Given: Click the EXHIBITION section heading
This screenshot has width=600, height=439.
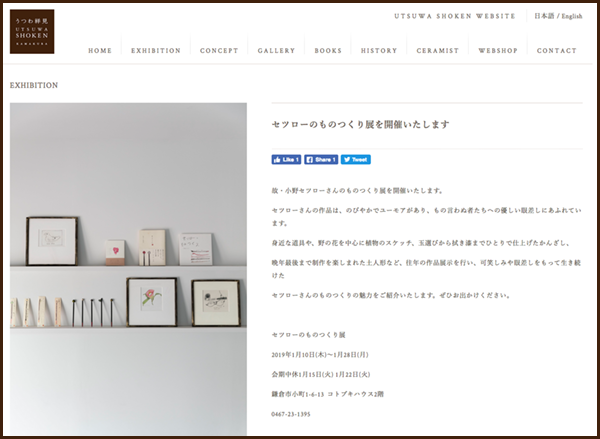Looking at the screenshot, I should coord(34,85).
